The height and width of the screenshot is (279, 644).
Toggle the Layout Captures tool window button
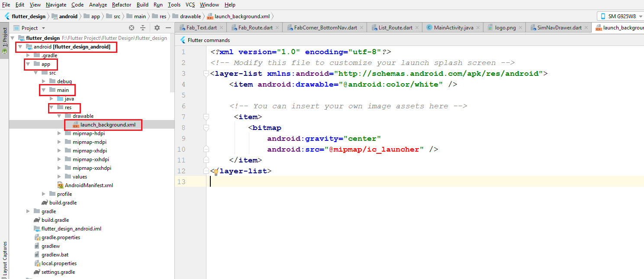tap(4, 260)
